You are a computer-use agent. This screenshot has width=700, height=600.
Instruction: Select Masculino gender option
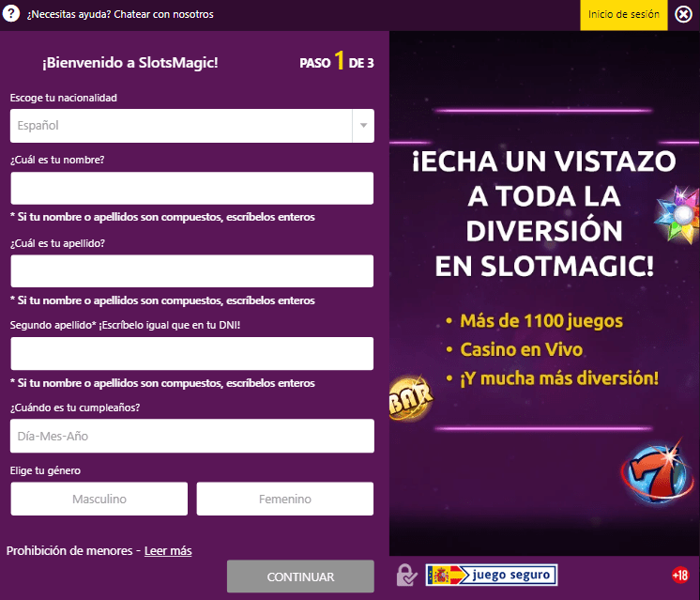(x=99, y=499)
